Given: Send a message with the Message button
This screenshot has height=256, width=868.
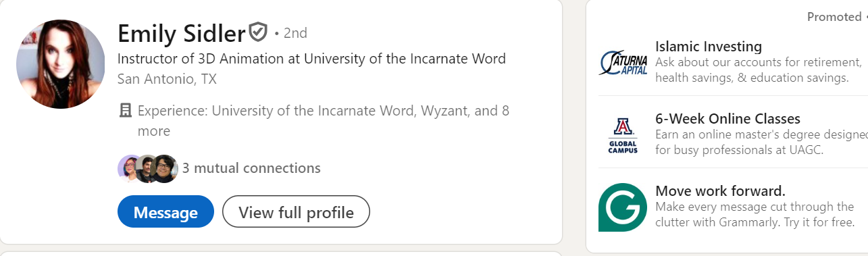Looking at the screenshot, I should (x=165, y=212).
